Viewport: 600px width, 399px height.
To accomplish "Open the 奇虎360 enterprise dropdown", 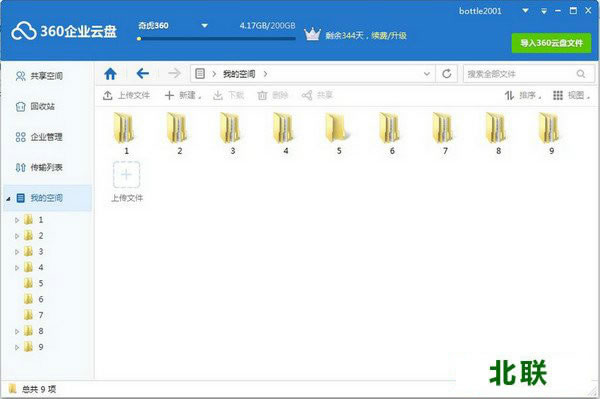I will pos(205,26).
